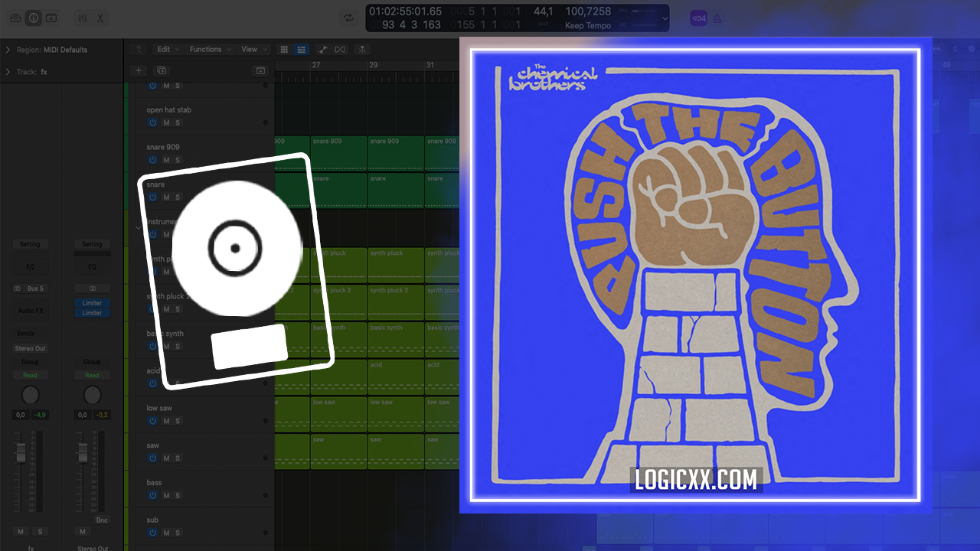The image size is (980, 551).
Task: Enable the 1234 count-in button
Action: [x=698, y=18]
